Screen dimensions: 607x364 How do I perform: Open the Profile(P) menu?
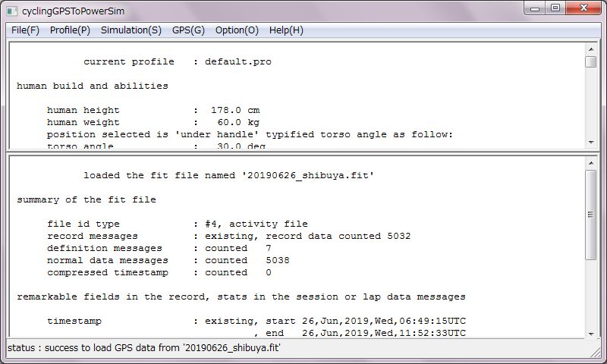70,30
